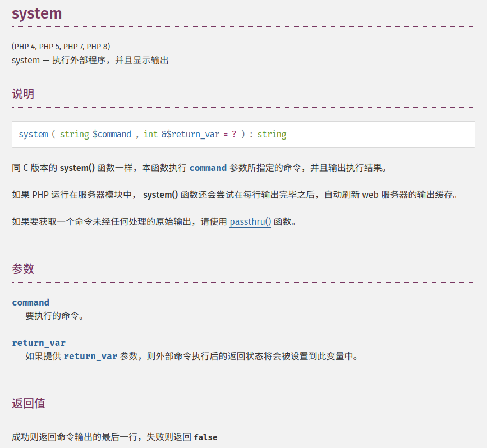Click the 参数 section heading

point(22,269)
